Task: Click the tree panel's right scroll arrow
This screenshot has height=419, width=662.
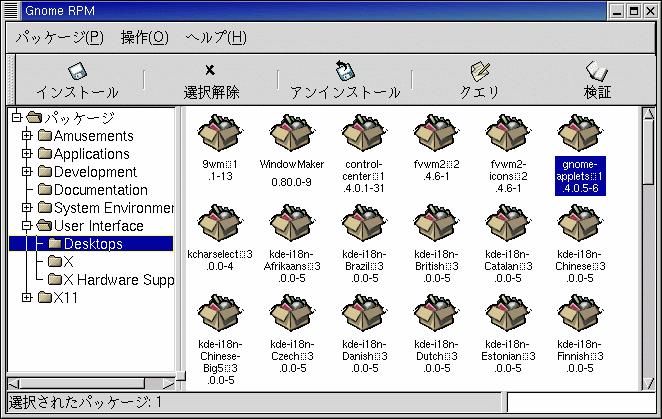Action: pyautogui.click(x=169, y=384)
